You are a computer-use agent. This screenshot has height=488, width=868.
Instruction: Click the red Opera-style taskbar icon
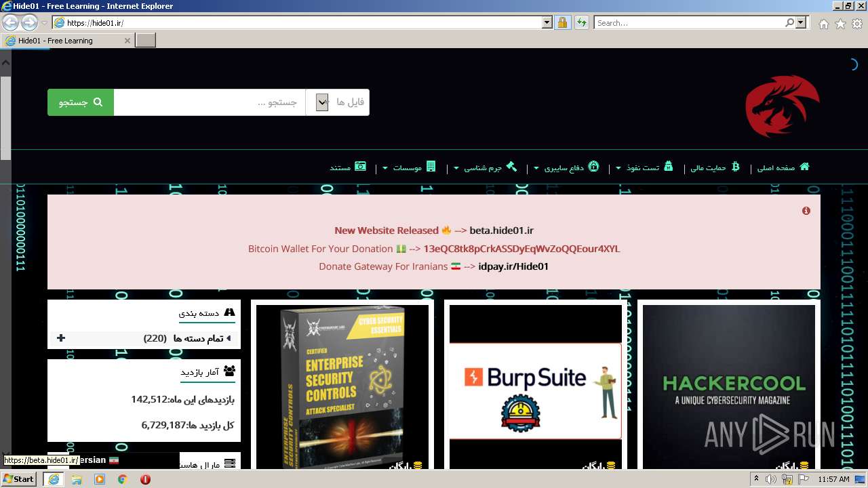click(145, 479)
